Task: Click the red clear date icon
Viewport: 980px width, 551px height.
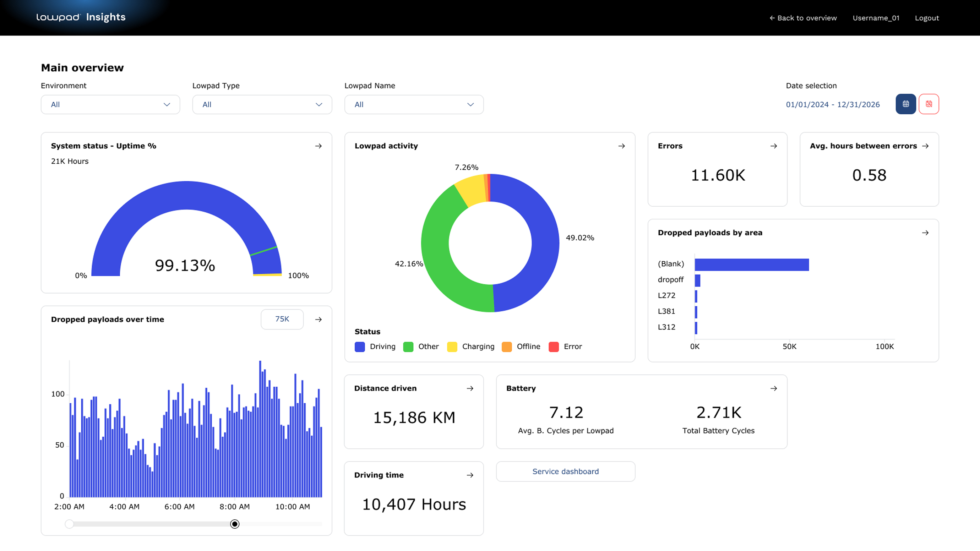Action: pyautogui.click(x=929, y=104)
